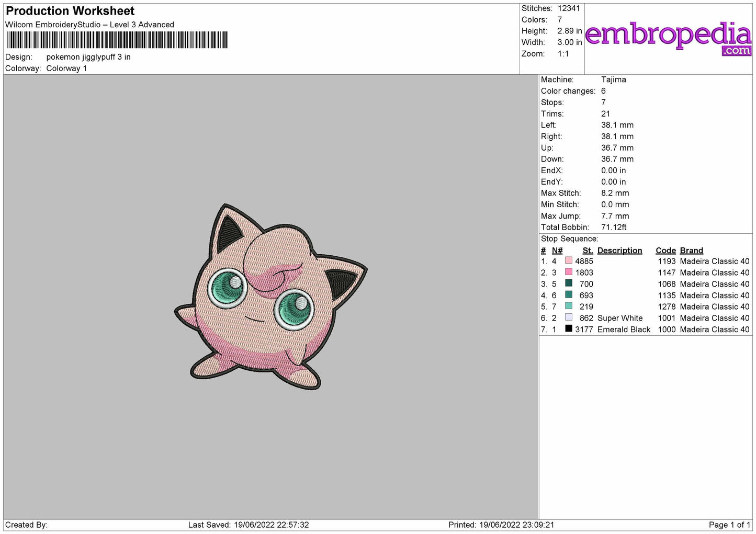Click thread code '1068'
The width and height of the screenshot is (756, 534).
667,284
